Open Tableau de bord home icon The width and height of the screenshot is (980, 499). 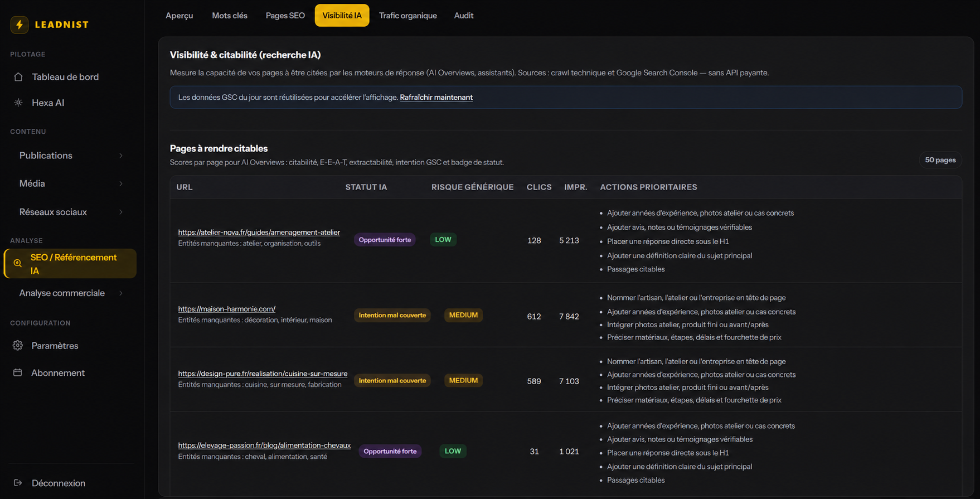click(18, 77)
